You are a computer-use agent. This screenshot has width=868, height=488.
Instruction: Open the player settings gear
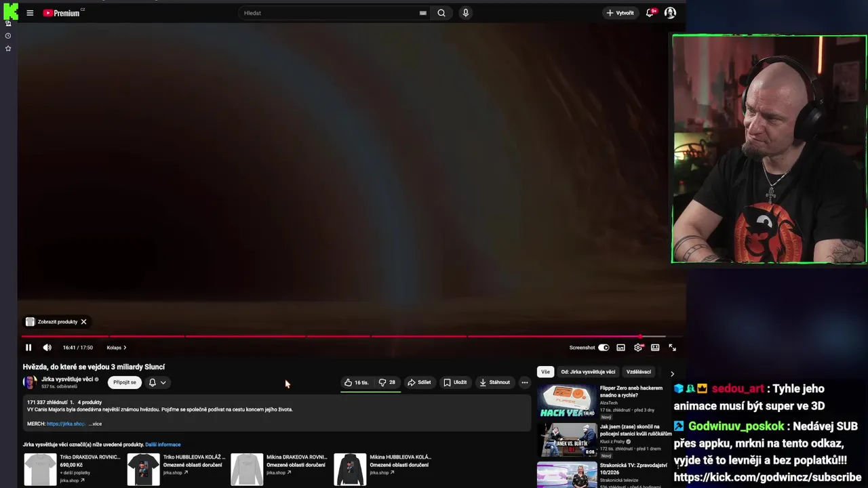click(x=638, y=348)
